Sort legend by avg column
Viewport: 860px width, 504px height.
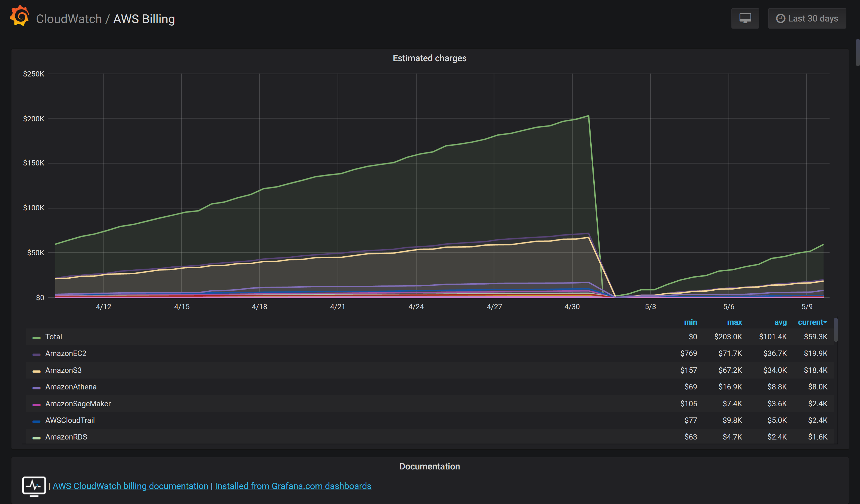[780, 322]
